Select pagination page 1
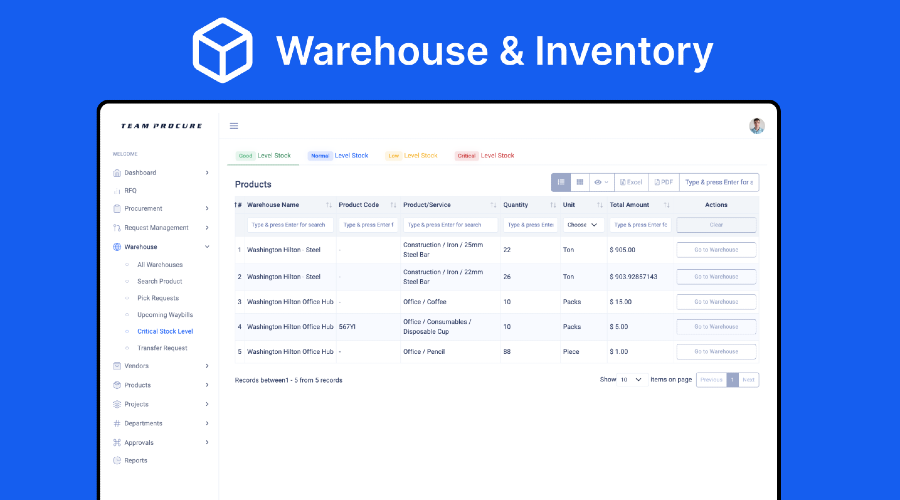The width and height of the screenshot is (900, 500). click(x=732, y=379)
